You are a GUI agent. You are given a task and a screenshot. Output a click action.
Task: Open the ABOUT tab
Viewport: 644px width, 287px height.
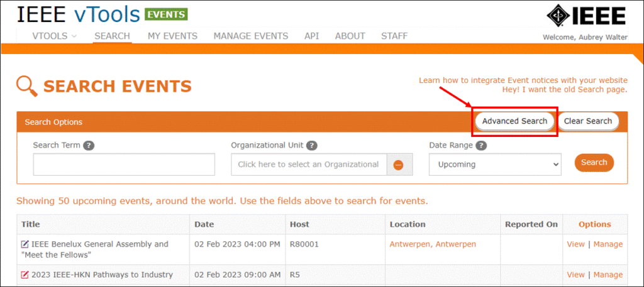click(350, 36)
